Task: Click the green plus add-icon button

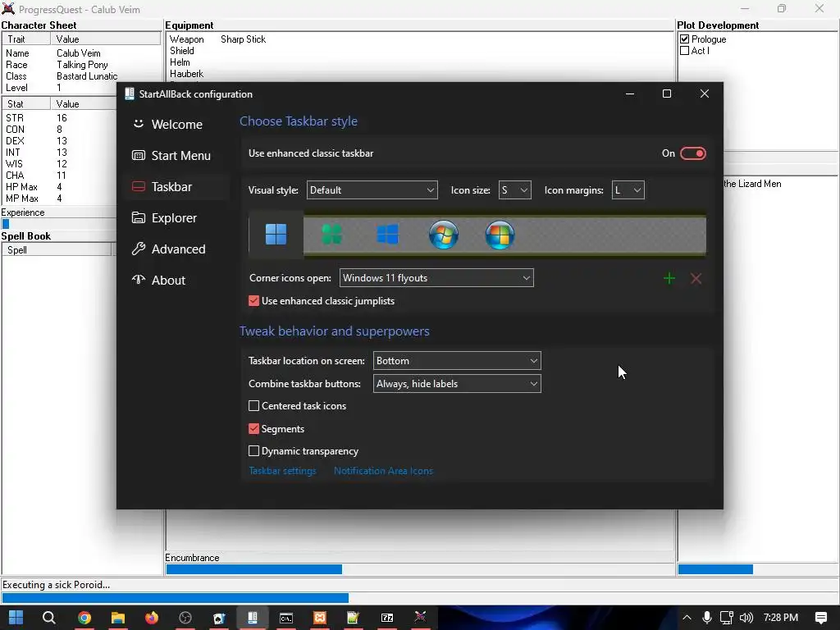Action: tap(669, 279)
